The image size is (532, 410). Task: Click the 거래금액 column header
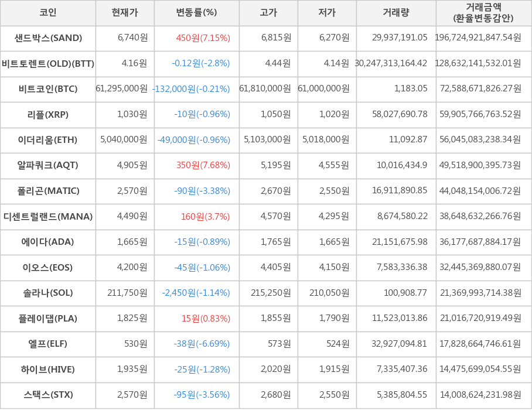483,12
